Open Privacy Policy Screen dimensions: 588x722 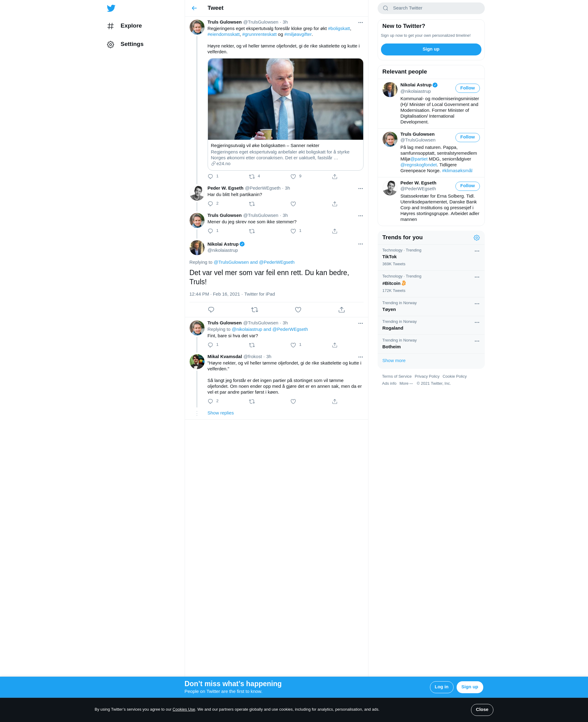[427, 376]
